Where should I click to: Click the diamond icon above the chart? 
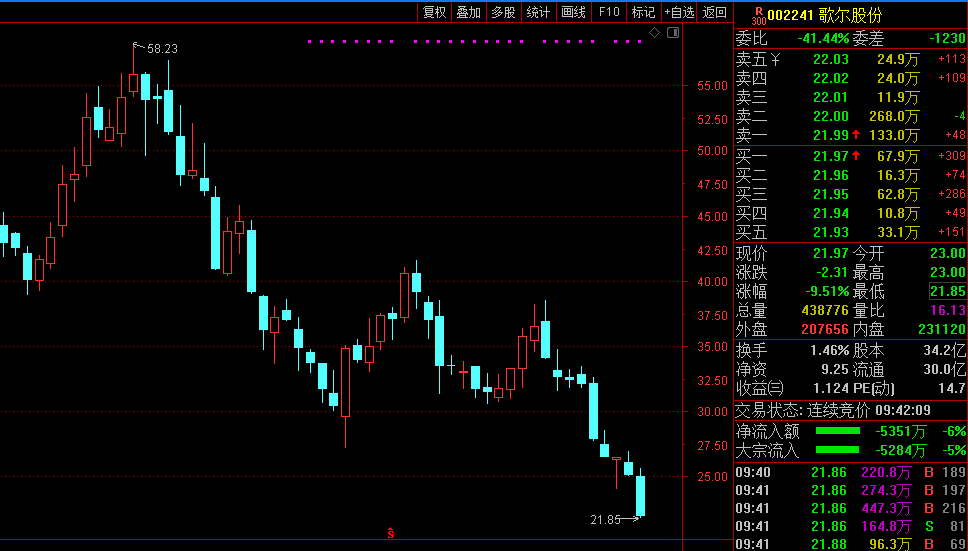pos(654,33)
